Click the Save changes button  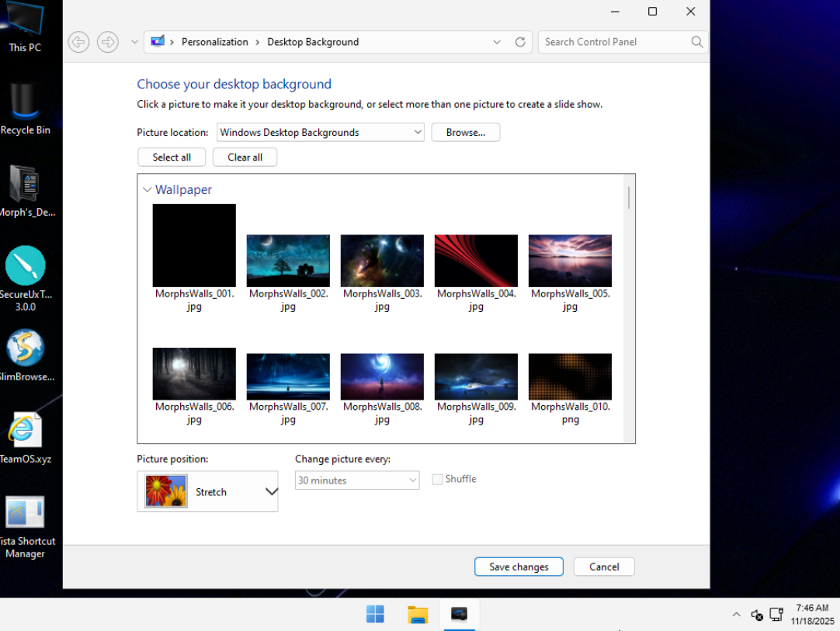tap(519, 567)
